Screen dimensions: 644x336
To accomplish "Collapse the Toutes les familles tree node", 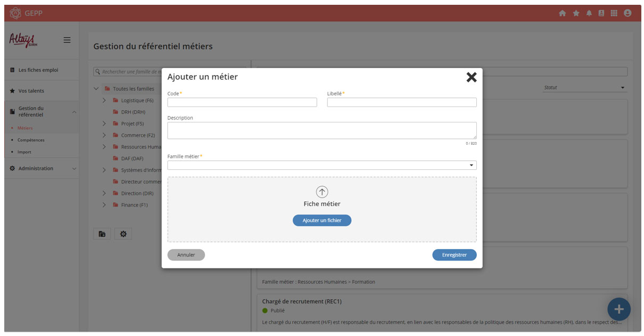I will [96, 89].
